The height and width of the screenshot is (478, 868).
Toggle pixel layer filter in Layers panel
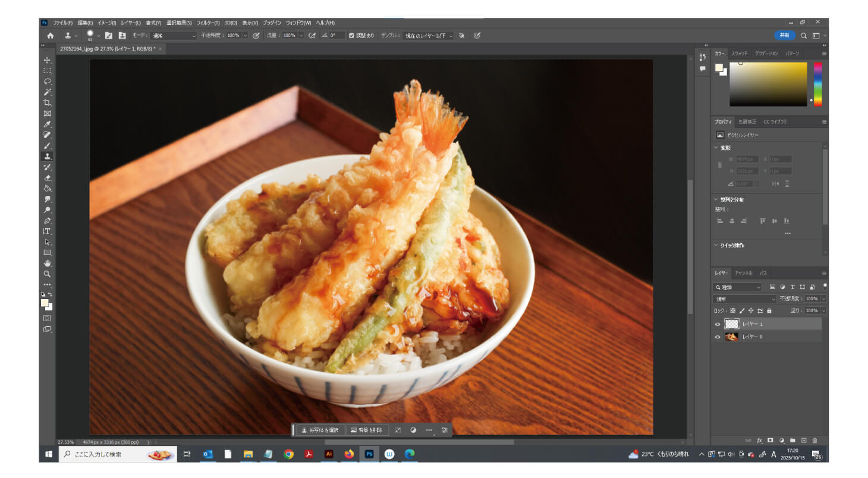tap(772, 287)
